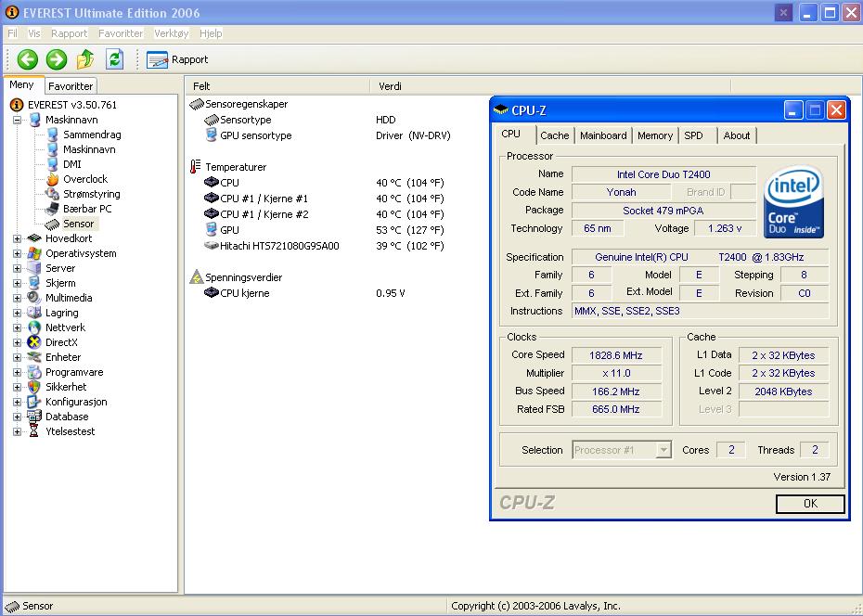The height and width of the screenshot is (616, 863).
Task: Select the DMI tree entry
Action: [x=72, y=164]
